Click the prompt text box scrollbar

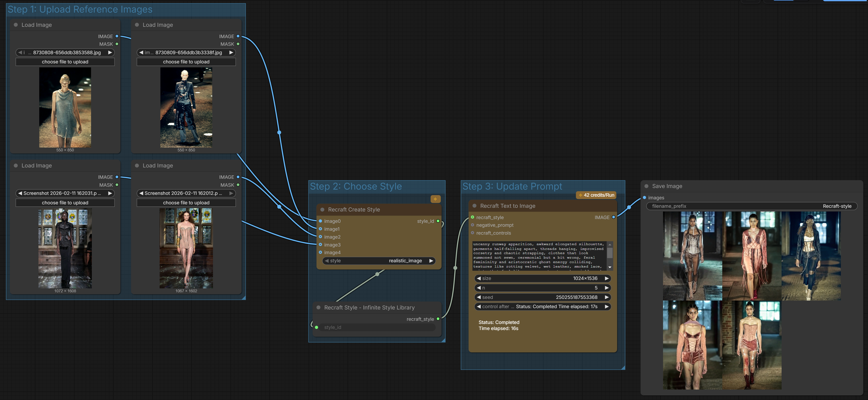(610, 254)
